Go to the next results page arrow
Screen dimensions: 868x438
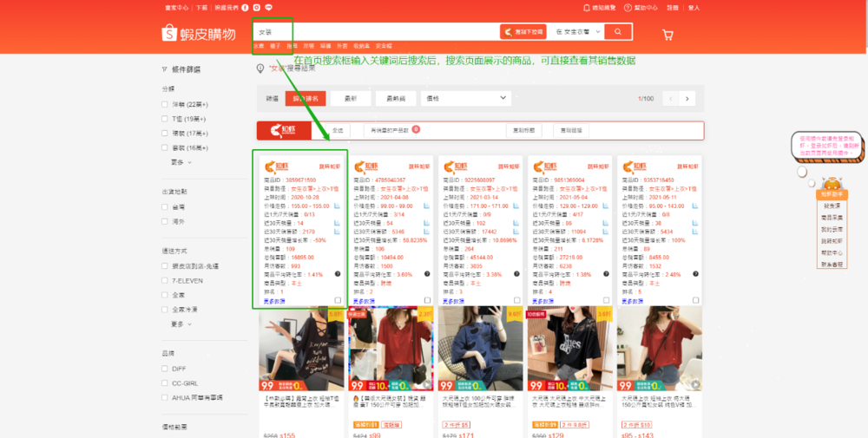[687, 98]
